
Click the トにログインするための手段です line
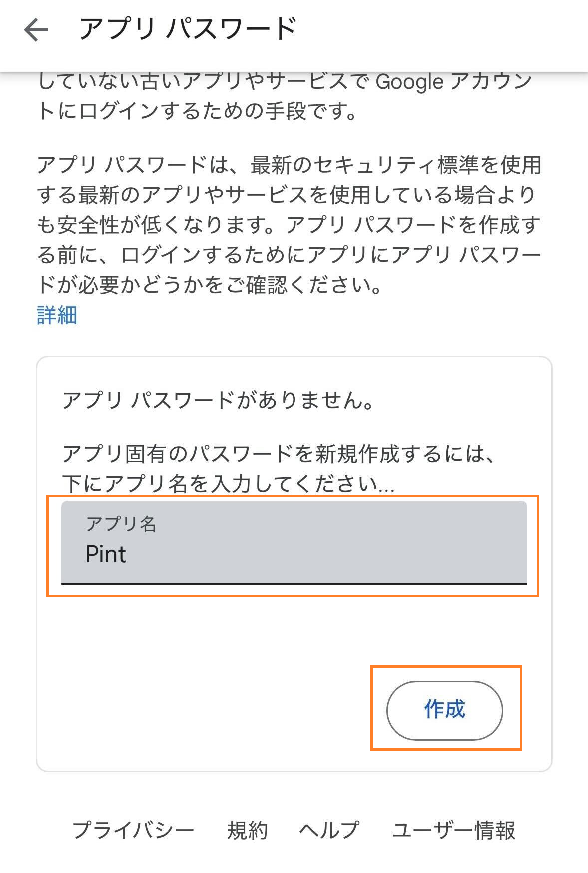coord(197,111)
